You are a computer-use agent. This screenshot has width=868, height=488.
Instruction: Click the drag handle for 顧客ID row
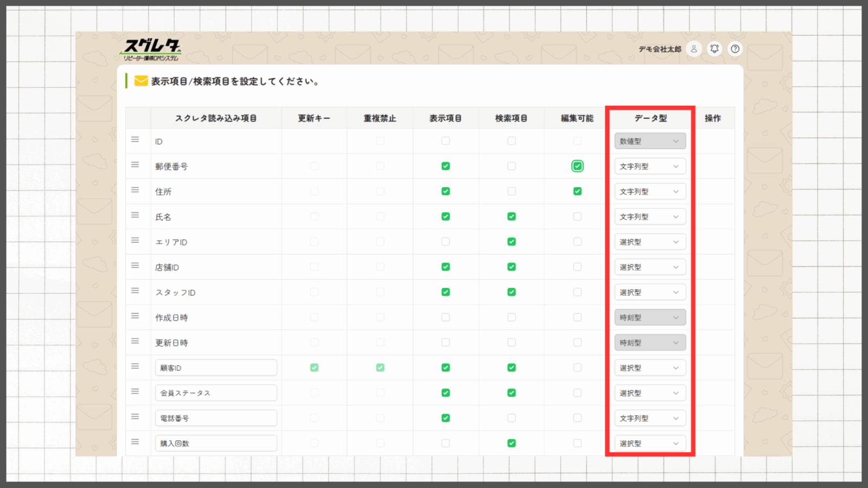pos(135,367)
